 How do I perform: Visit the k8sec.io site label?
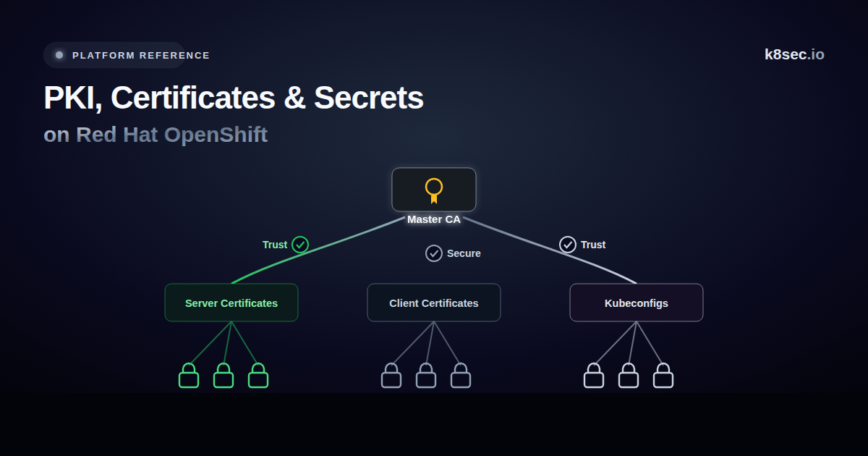click(794, 54)
